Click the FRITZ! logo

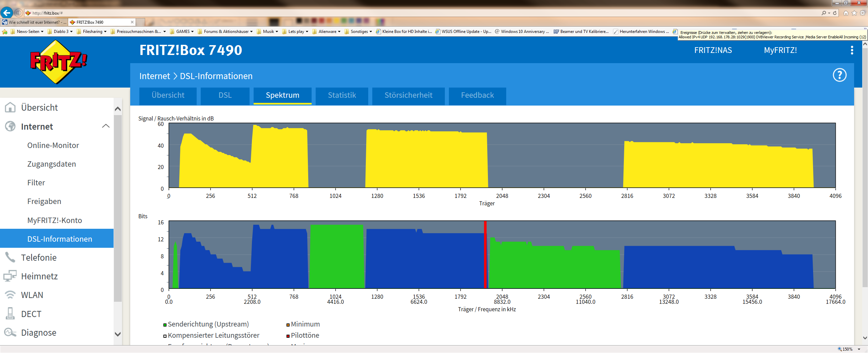[59, 62]
